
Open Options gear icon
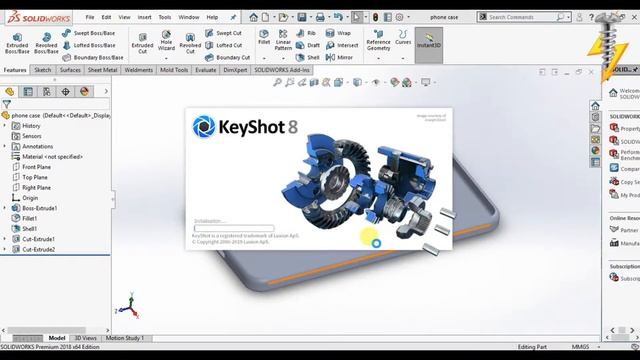[400, 17]
